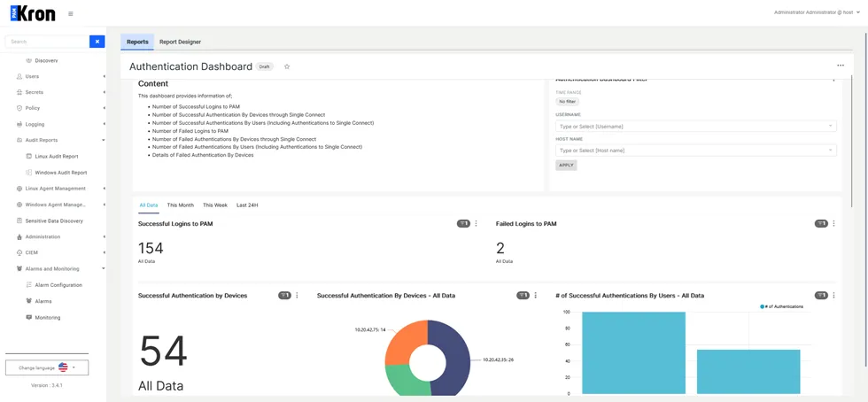Expand the CIEM menu arrow
Image resolution: width=868 pixels, height=402 pixels.
[x=104, y=252]
